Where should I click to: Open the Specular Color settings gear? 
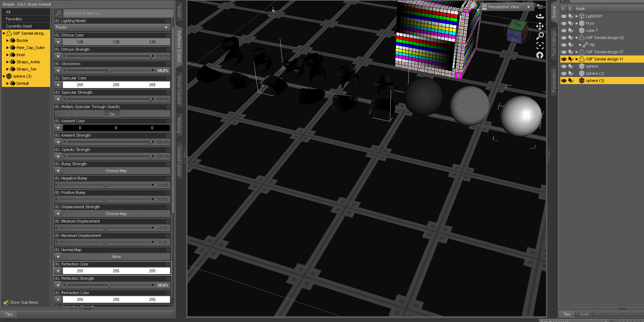click(168, 78)
